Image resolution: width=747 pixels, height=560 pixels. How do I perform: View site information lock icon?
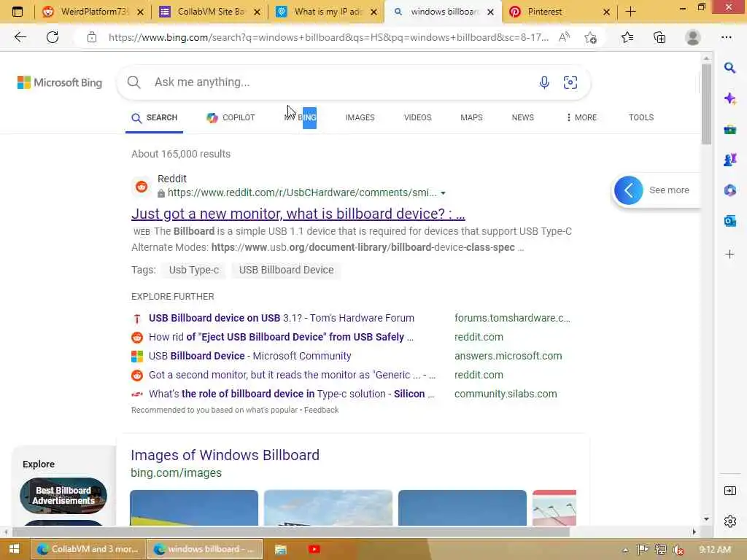(92, 37)
